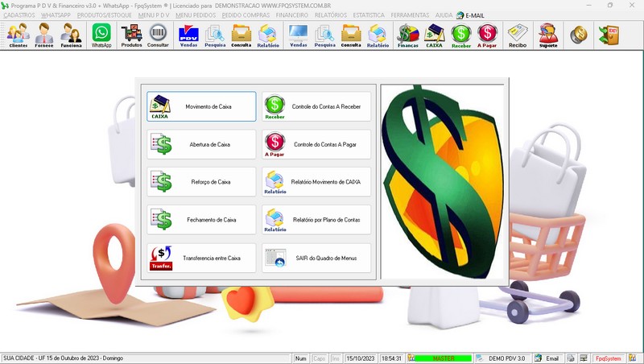
Task: Click the printer icon in status bar
Action: (x=571, y=358)
